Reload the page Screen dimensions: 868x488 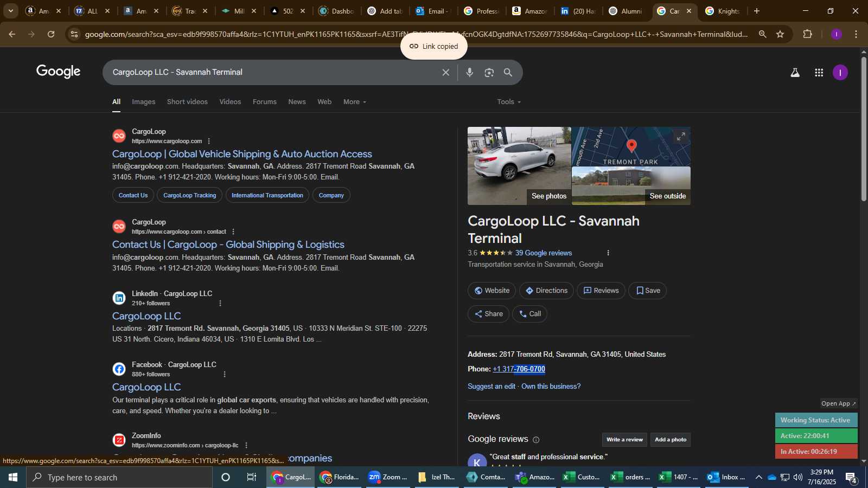51,34
